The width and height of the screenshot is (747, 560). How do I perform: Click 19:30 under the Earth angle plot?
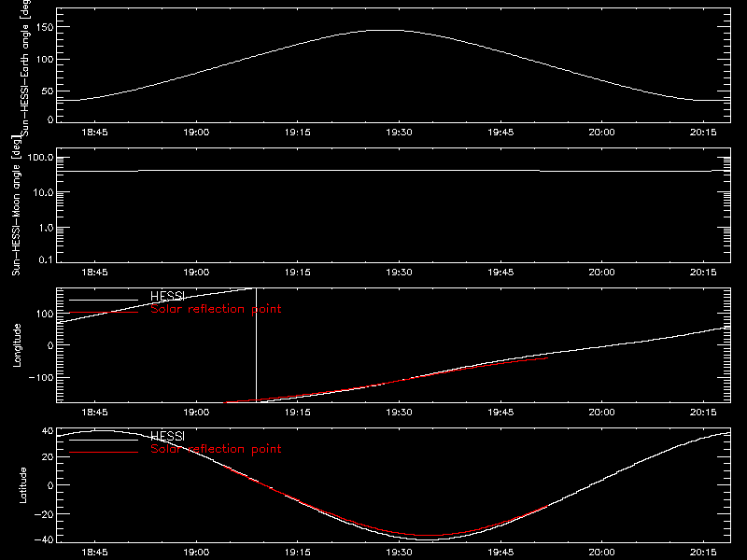400,133
